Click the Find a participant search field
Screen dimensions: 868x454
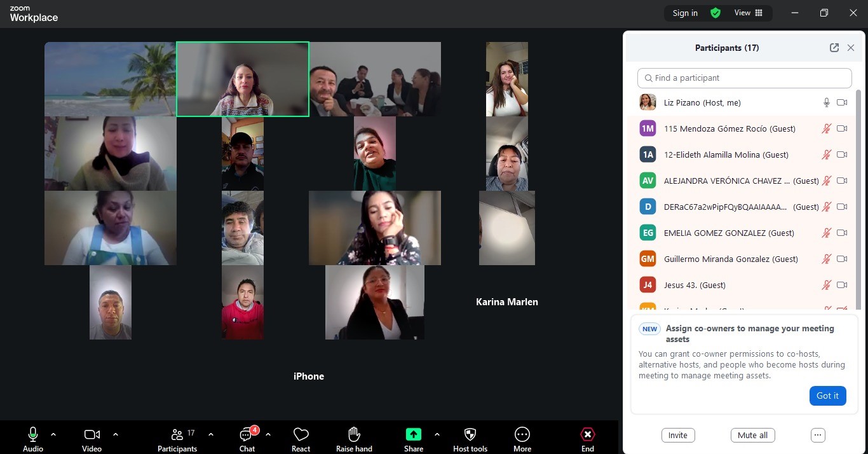coord(744,78)
